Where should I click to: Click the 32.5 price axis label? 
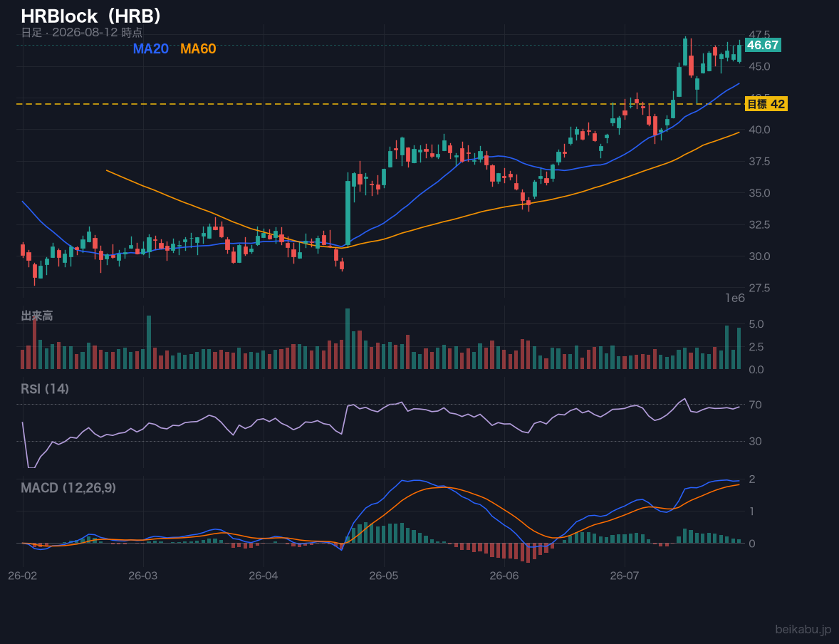click(x=759, y=224)
